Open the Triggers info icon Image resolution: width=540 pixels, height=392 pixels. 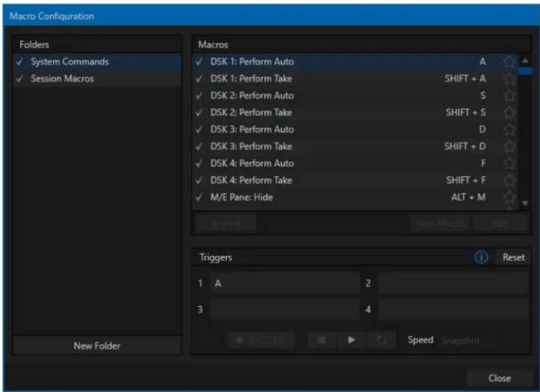coord(481,257)
